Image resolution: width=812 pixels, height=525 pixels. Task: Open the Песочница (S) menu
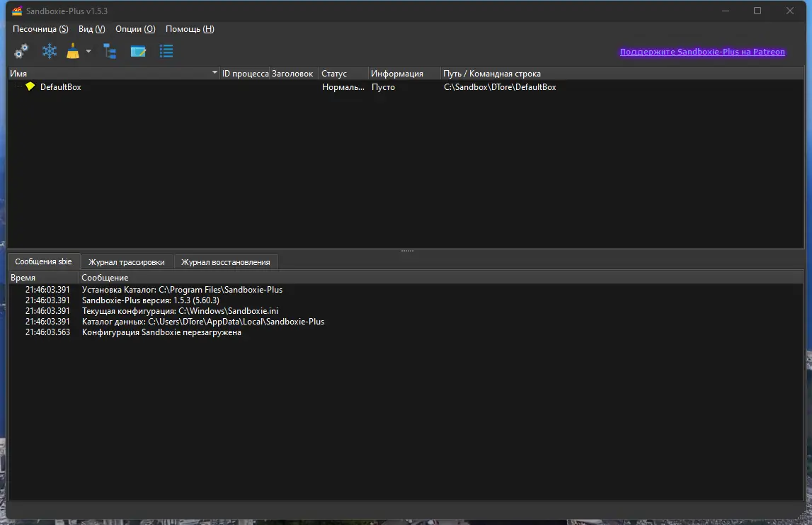click(40, 29)
